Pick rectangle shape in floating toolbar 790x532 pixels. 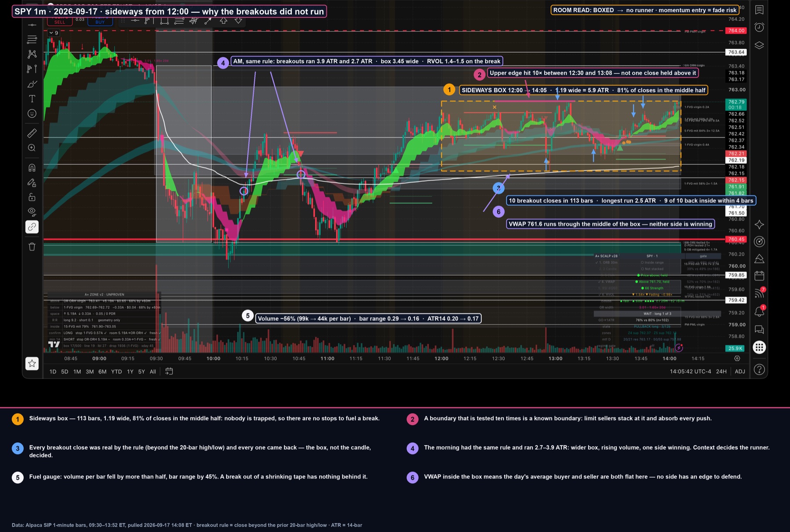click(x=165, y=21)
